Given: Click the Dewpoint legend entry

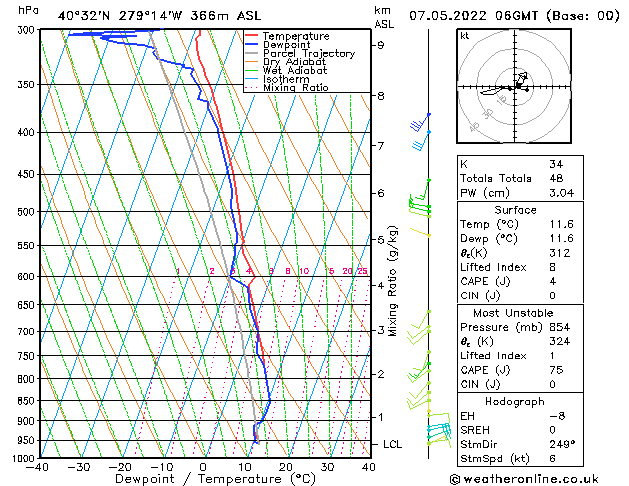Looking at the screenshot, I should (x=286, y=45).
